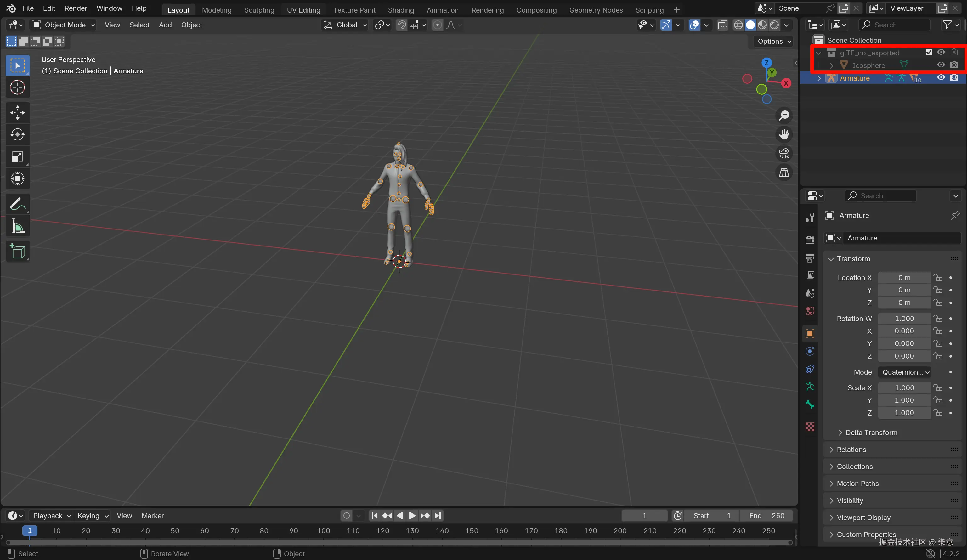Open the Armature Data properties tab
Screen dimensions: 967x560
810,387
